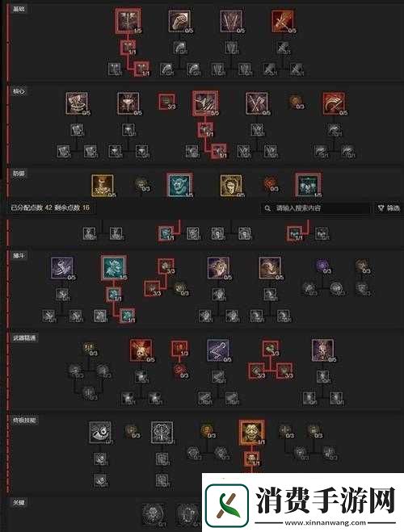Select the red sword skill in 基础 row
Image resolution: width=404 pixels, height=532 pixels.
(x=283, y=21)
